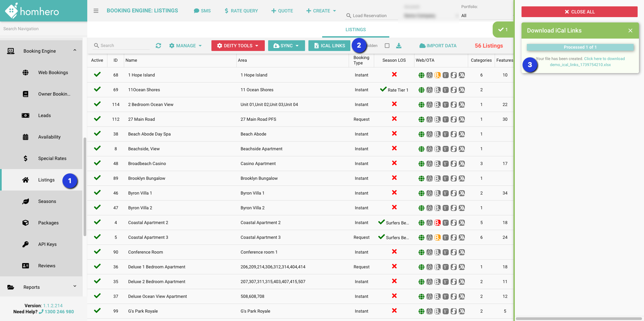Click the globe web icon for 1 Hope Island
The image size is (644, 321).
click(422, 75)
